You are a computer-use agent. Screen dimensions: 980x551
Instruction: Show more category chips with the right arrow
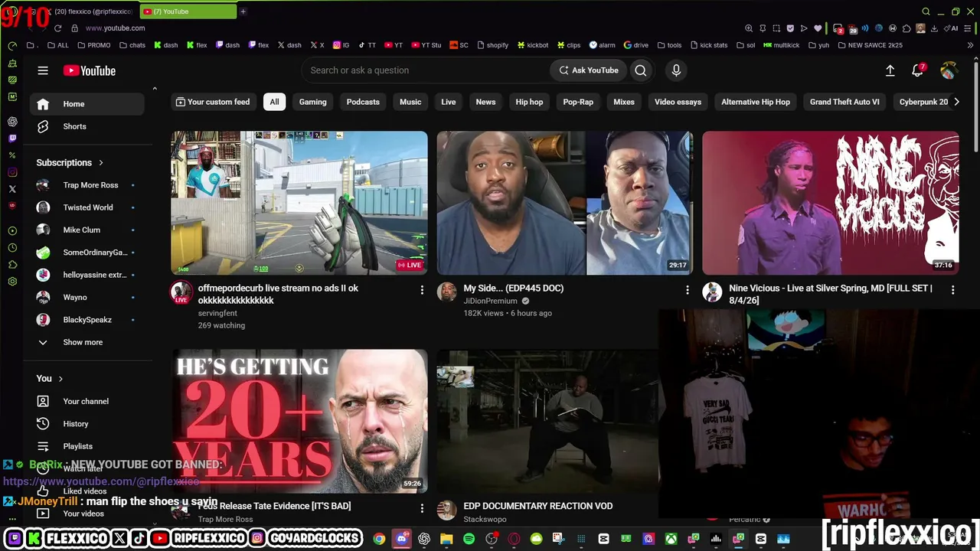(x=956, y=102)
